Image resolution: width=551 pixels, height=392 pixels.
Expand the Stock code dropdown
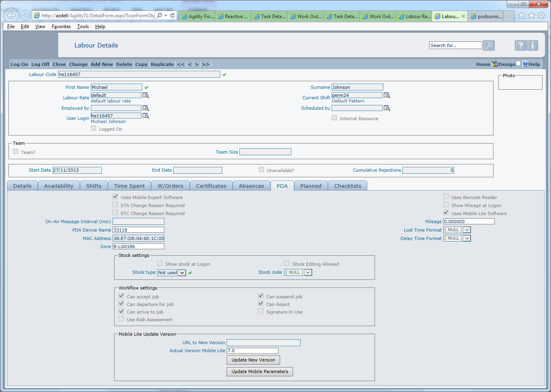(x=308, y=273)
